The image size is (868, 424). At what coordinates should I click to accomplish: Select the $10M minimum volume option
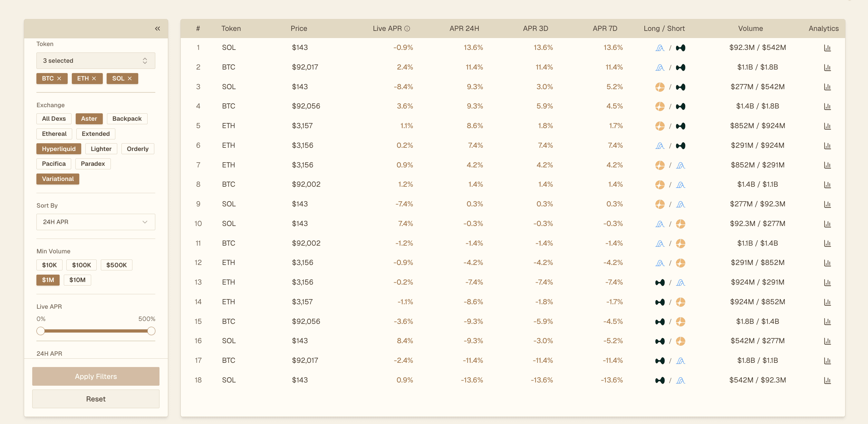tap(77, 280)
